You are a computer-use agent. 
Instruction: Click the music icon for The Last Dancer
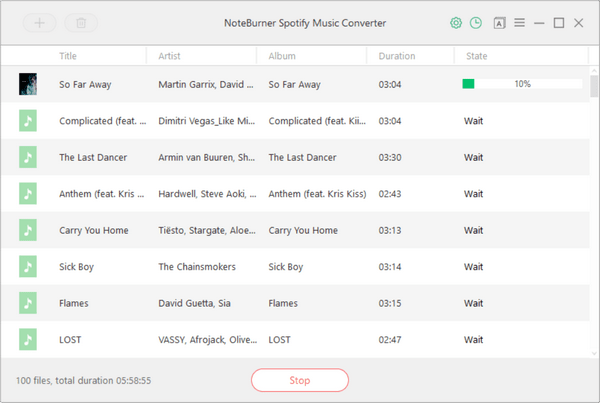point(28,157)
